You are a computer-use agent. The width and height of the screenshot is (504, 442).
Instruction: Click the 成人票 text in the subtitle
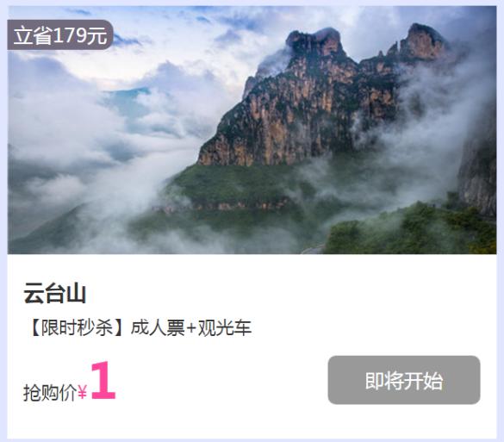[x=158, y=328]
